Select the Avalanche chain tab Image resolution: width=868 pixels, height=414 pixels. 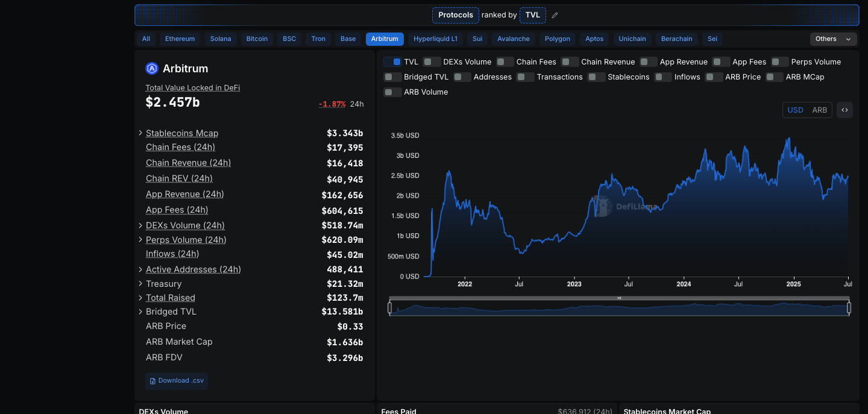pyautogui.click(x=514, y=39)
